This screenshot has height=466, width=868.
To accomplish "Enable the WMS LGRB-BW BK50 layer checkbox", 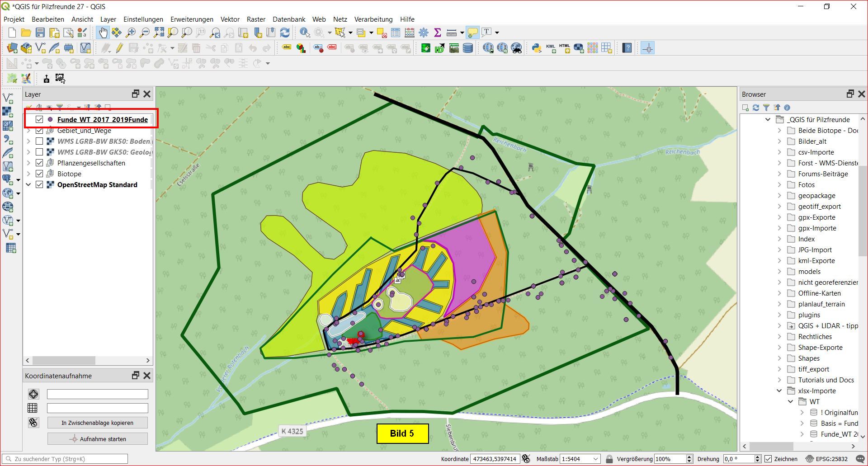I will tap(39, 141).
